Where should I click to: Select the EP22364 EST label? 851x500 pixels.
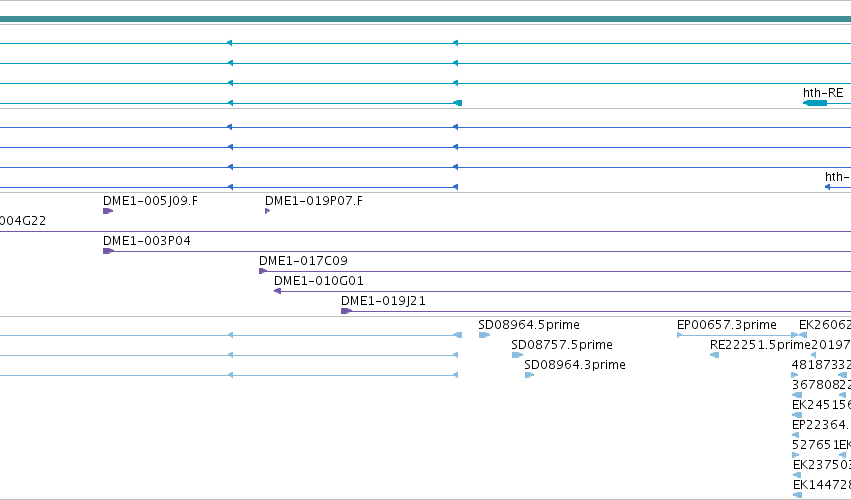821,425
